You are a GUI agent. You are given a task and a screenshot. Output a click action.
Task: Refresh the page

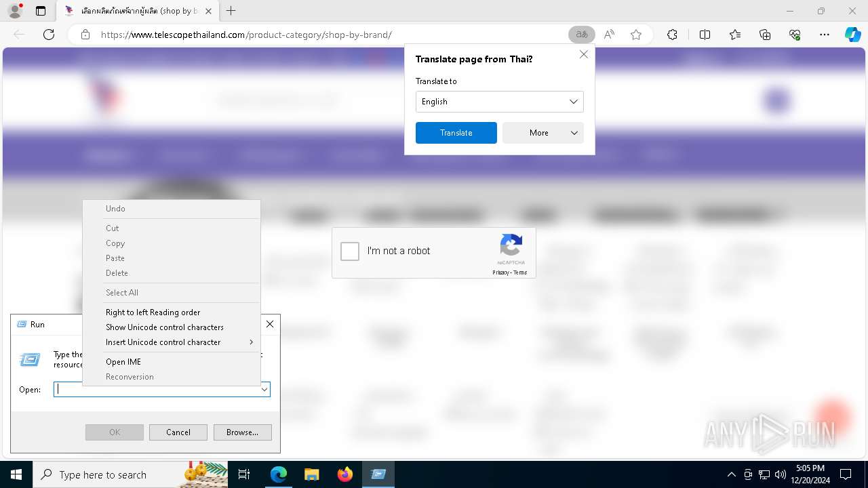tap(49, 35)
